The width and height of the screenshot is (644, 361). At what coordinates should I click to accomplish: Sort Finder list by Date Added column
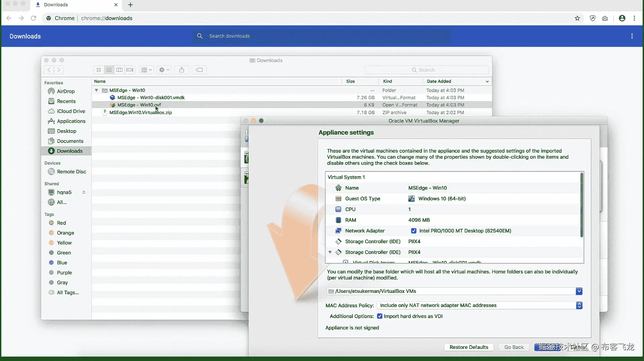coord(458,81)
